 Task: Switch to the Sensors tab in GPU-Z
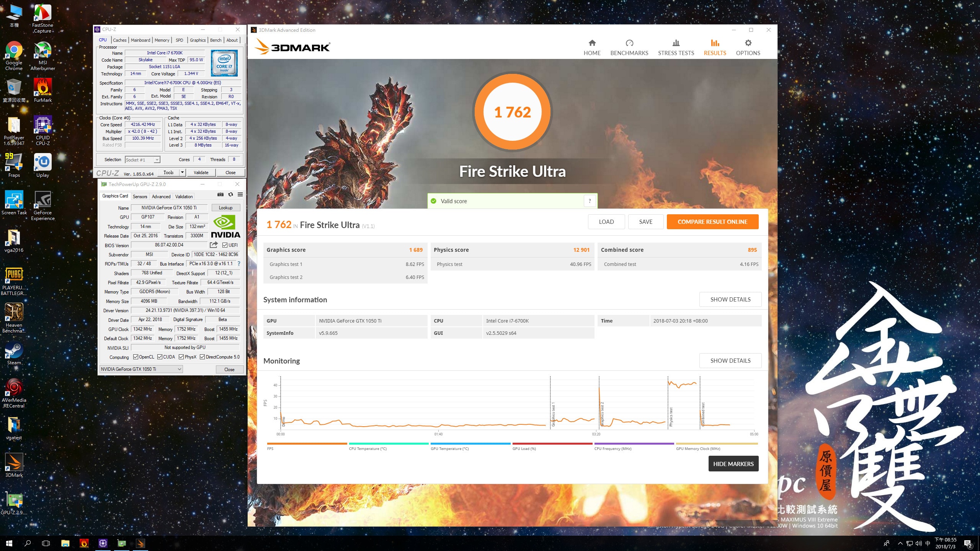[140, 197]
